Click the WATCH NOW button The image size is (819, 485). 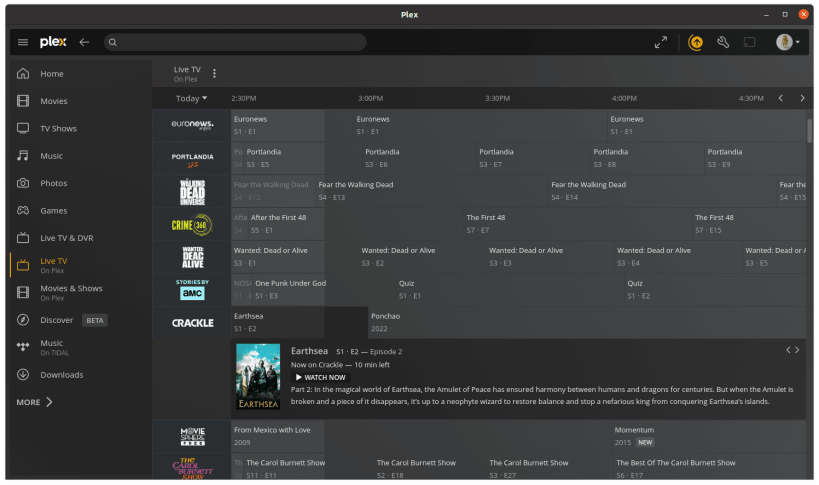(320, 377)
